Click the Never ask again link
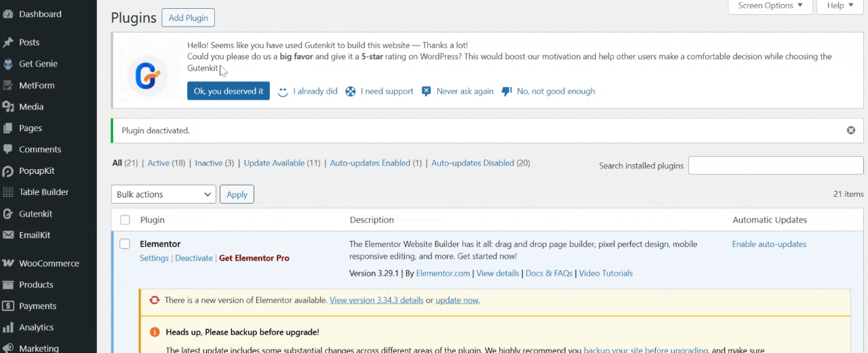This screenshot has height=353, width=868. (x=465, y=92)
